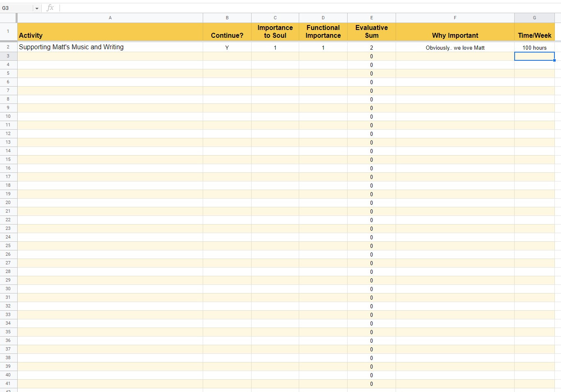Select row 10 header number
The width and height of the screenshot is (561, 392).
click(x=8, y=117)
